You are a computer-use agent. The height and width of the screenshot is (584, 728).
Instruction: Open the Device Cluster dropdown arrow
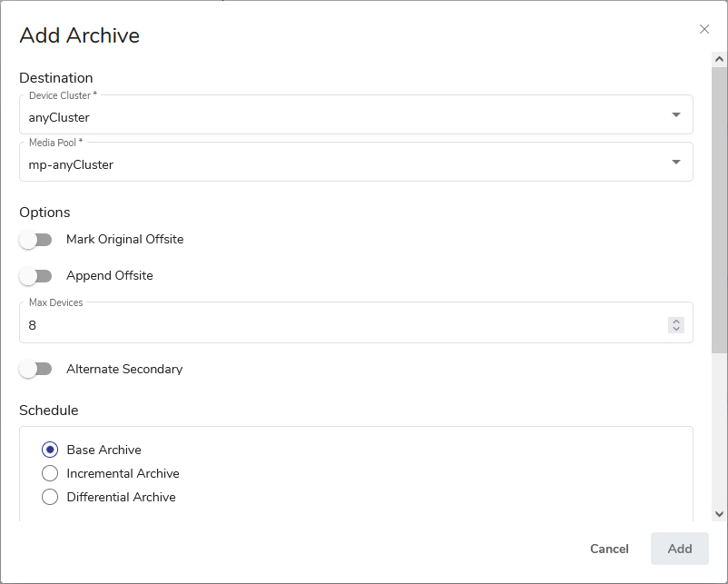[x=675, y=115]
